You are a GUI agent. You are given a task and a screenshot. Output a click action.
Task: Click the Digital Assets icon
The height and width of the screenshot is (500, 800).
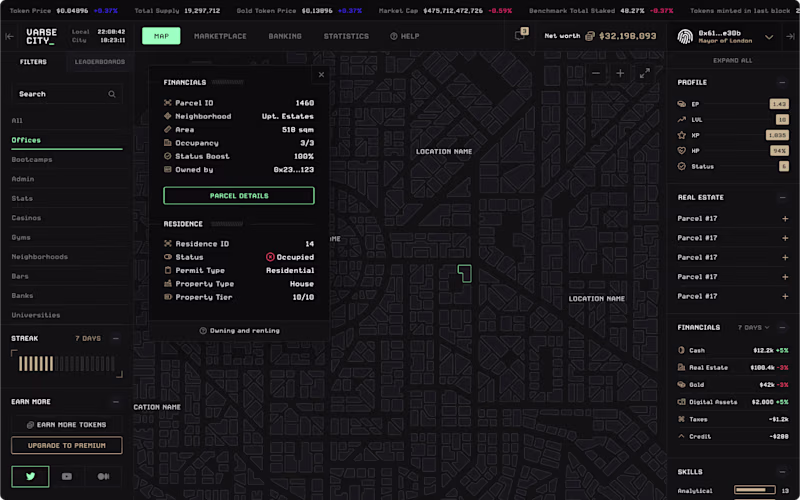(x=681, y=402)
